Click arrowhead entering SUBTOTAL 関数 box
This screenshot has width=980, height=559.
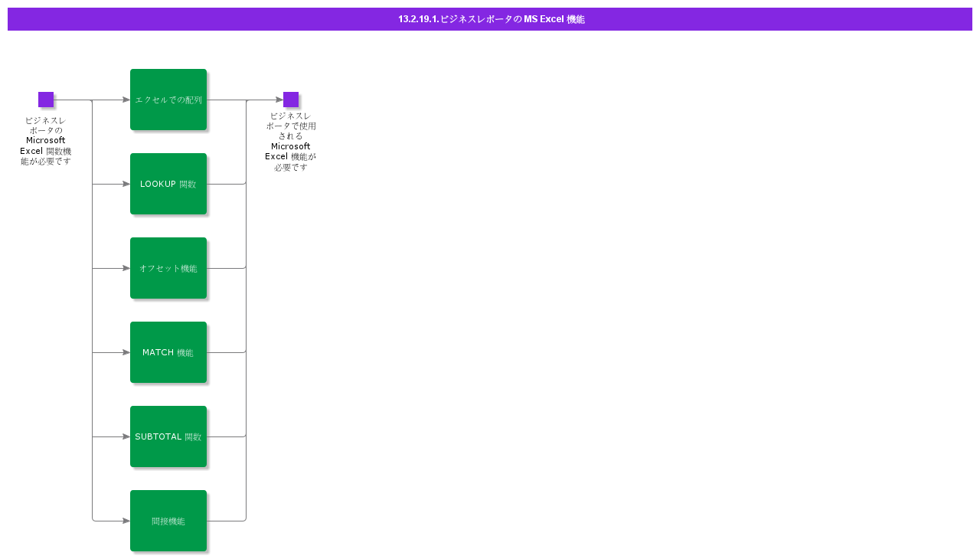pyautogui.click(x=126, y=436)
